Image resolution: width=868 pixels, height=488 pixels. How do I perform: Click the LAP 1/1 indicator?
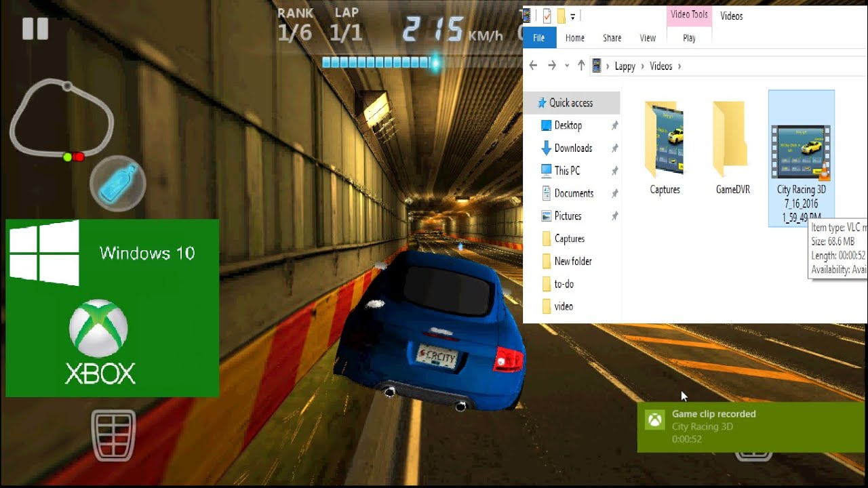[346, 25]
